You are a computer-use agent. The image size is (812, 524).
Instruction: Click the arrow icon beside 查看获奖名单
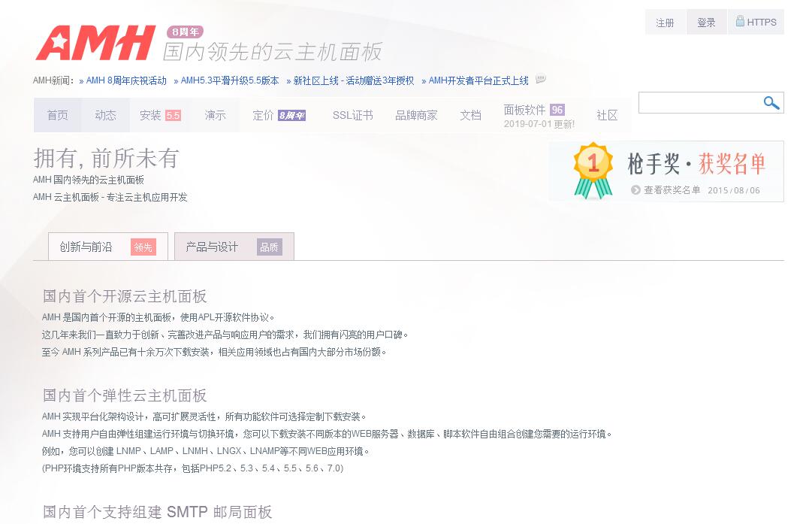tap(635, 190)
